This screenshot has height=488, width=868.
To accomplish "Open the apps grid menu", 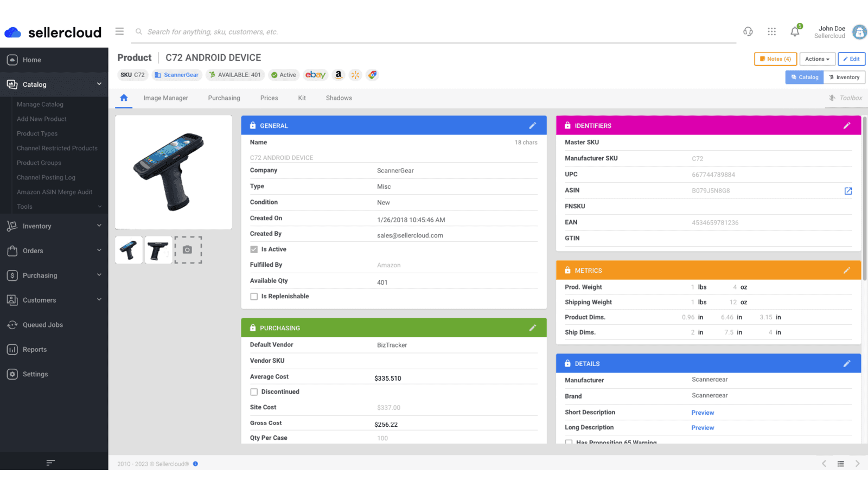I will (771, 31).
